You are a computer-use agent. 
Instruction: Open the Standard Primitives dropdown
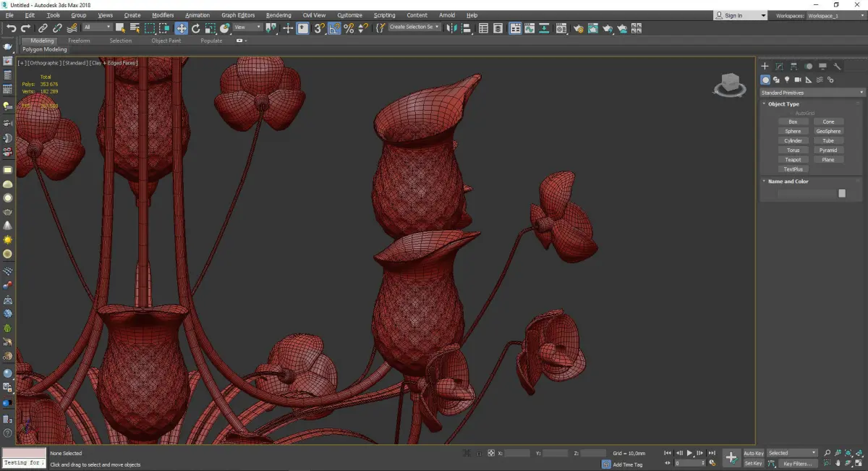(x=811, y=93)
